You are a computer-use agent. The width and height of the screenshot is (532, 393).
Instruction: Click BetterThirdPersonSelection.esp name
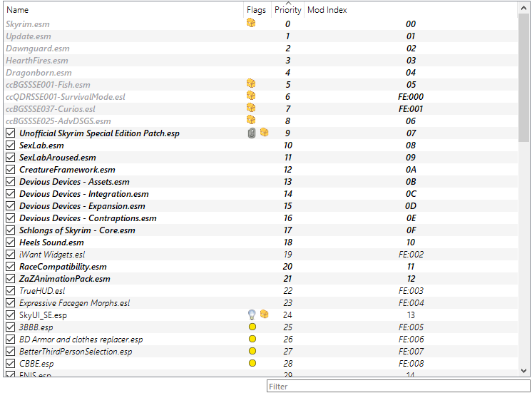click(76, 352)
